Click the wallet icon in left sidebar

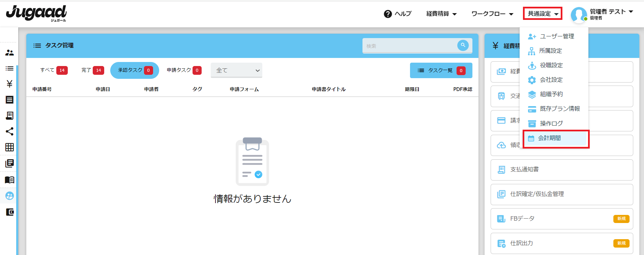[x=9, y=212]
